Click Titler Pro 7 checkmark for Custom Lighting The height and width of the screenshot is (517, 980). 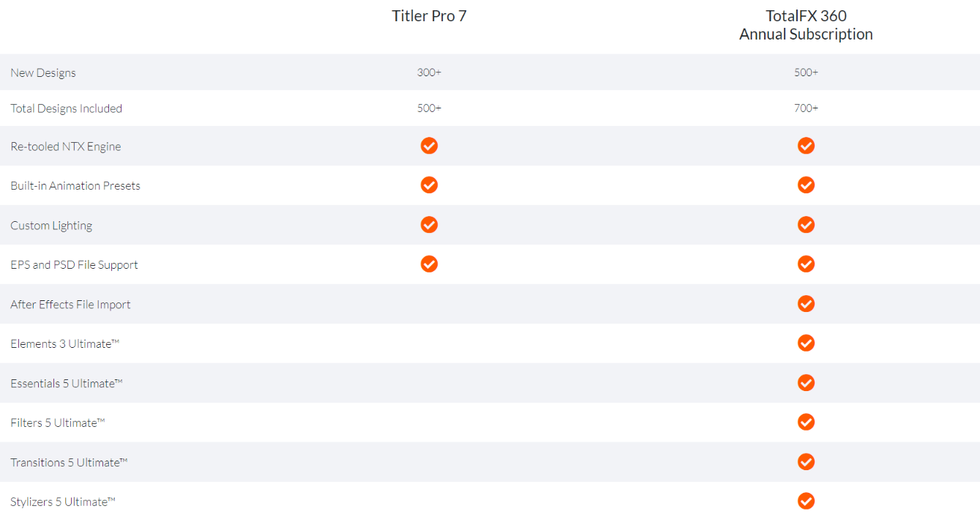(x=429, y=225)
